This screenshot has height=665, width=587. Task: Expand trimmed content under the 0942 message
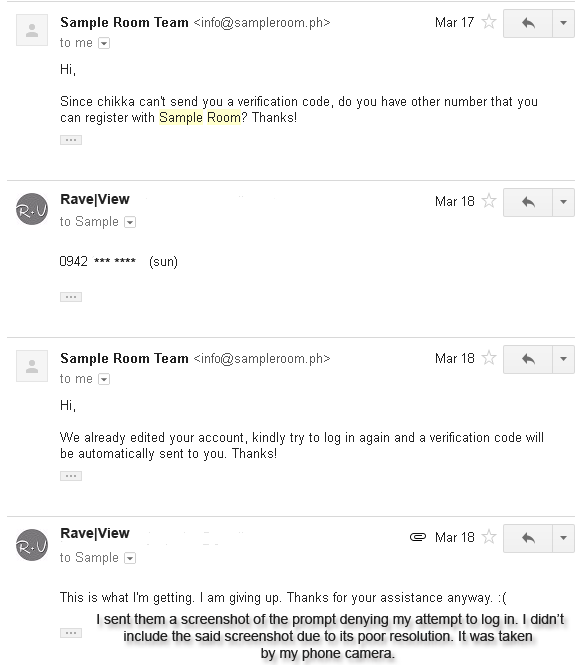pyautogui.click(x=71, y=297)
